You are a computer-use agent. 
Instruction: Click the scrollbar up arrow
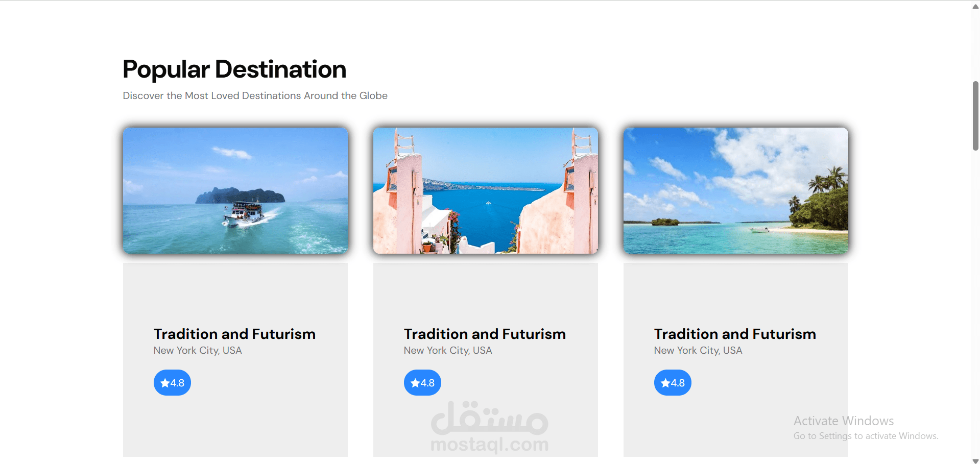tap(975, 7)
